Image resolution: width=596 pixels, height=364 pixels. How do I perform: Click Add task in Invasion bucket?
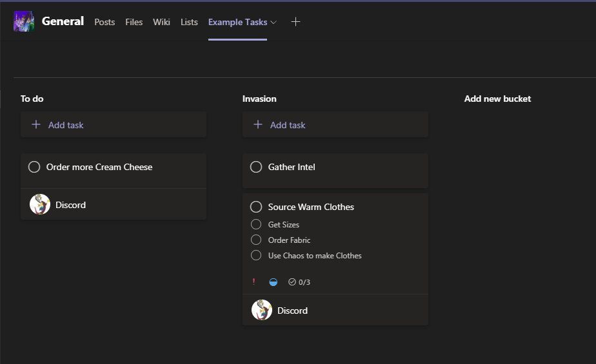[288, 125]
